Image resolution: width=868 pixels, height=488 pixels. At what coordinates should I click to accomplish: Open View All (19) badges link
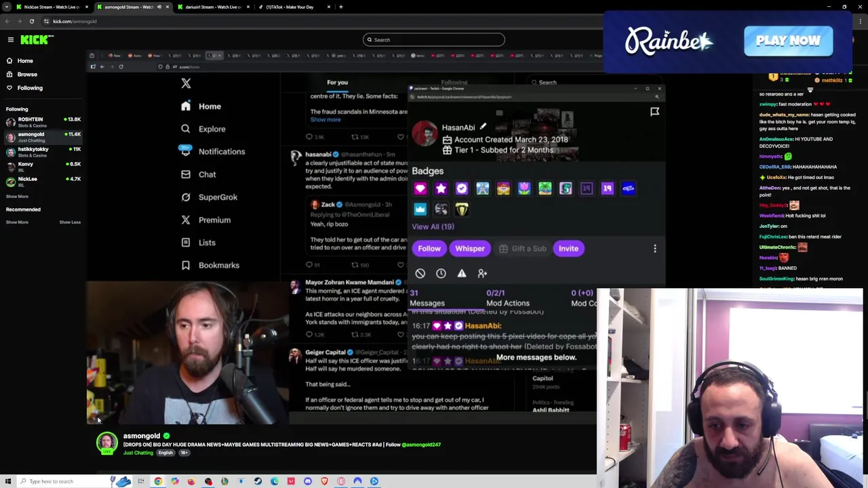point(433,226)
